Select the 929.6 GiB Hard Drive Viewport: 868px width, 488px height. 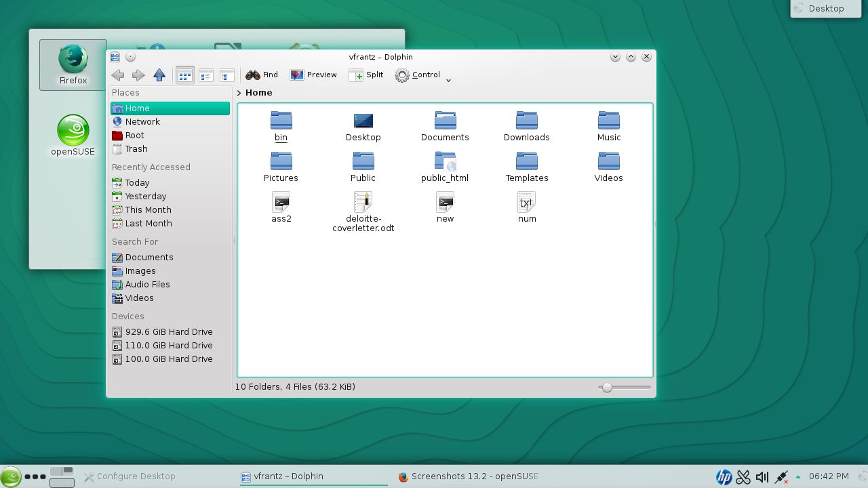[168, 332]
